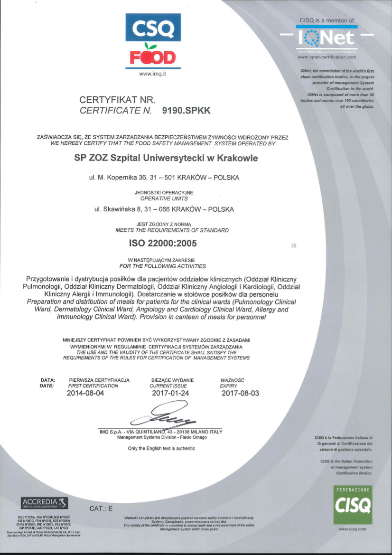This screenshot has width=392, height=555.
Task: Click 'Only the English text is authentic'
Action: [x=161, y=449]
